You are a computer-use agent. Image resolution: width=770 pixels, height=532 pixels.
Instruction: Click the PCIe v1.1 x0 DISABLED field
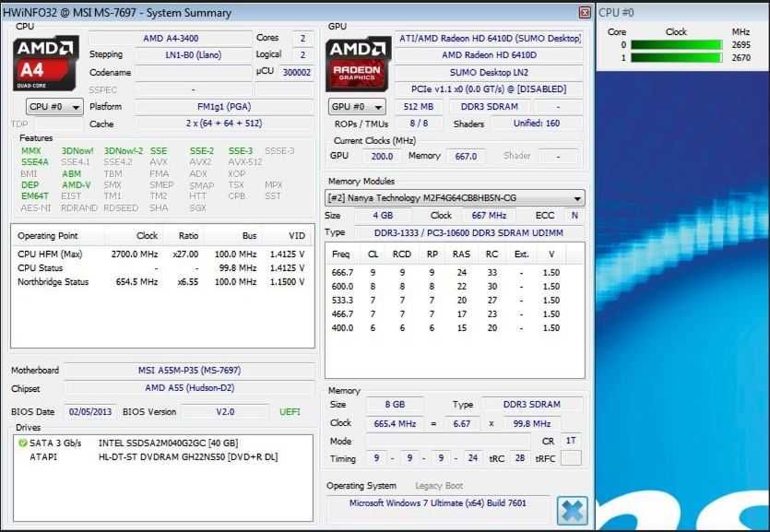tap(489, 89)
